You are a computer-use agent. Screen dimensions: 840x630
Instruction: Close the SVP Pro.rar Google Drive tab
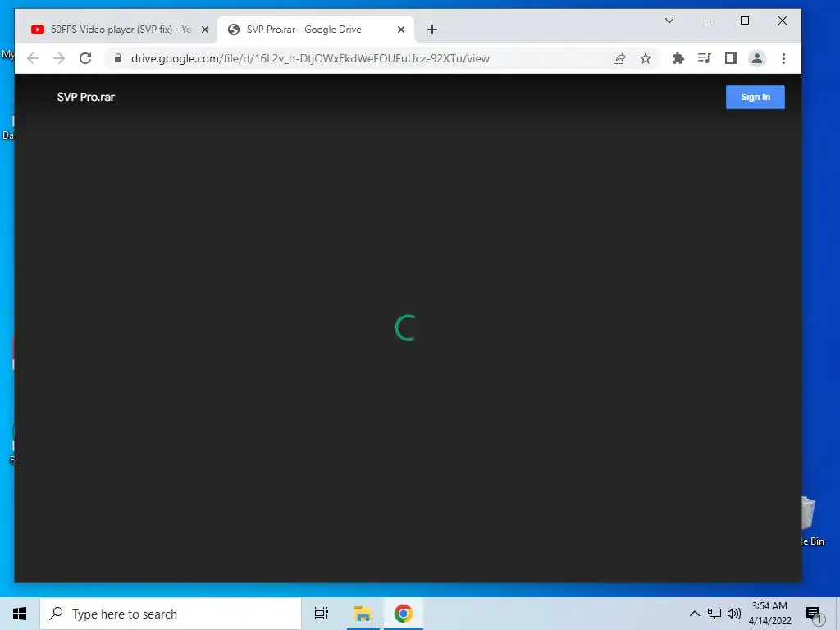[x=400, y=30]
